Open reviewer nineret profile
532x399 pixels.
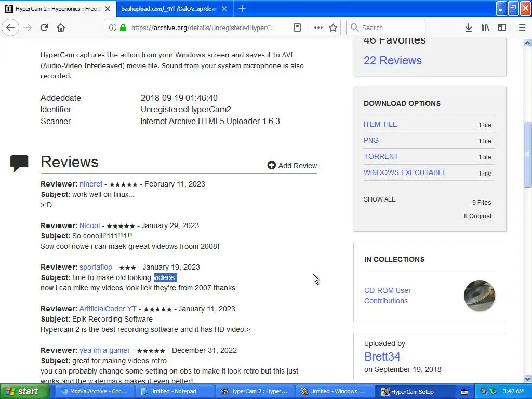pyautogui.click(x=91, y=184)
